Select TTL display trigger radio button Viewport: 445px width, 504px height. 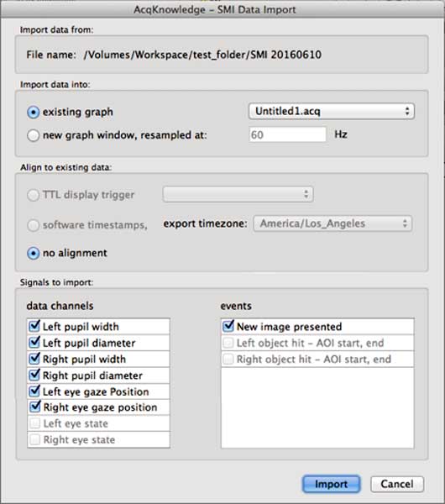click(x=33, y=195)
